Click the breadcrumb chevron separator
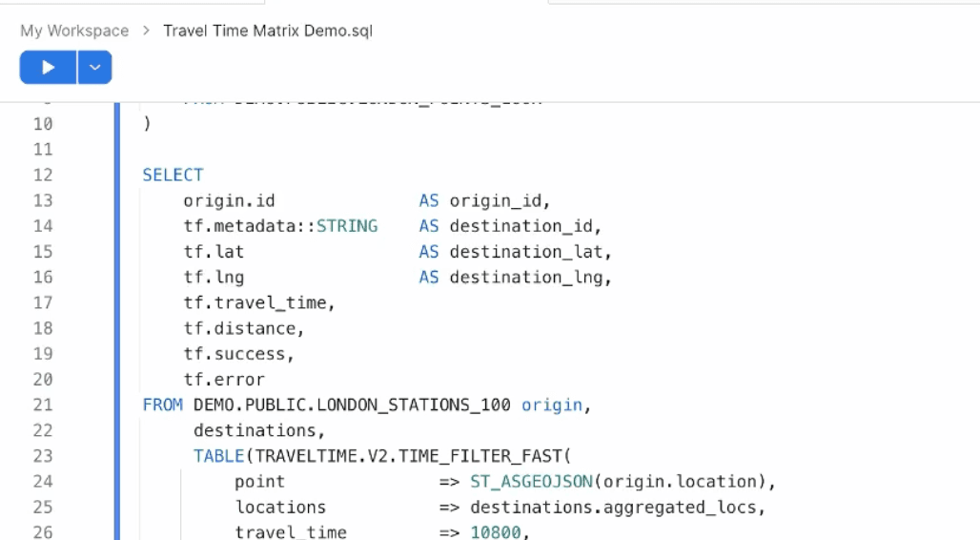This screenshot has height=540, width=980. [x=146, y=31]
